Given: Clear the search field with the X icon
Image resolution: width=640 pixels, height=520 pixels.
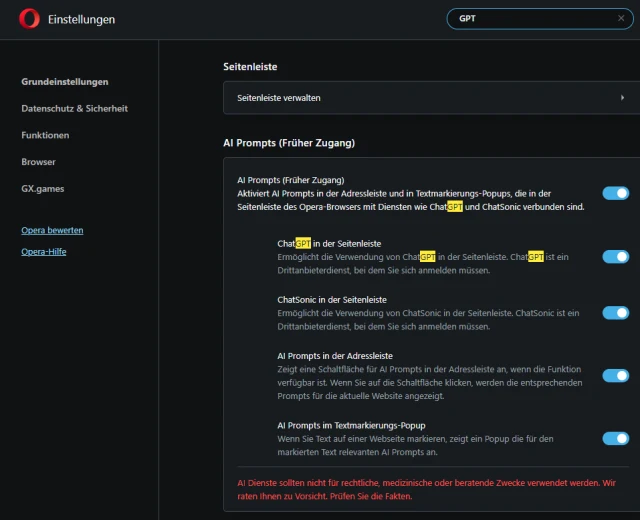Looking at the screenshot, I should click(x=621, y=18).
